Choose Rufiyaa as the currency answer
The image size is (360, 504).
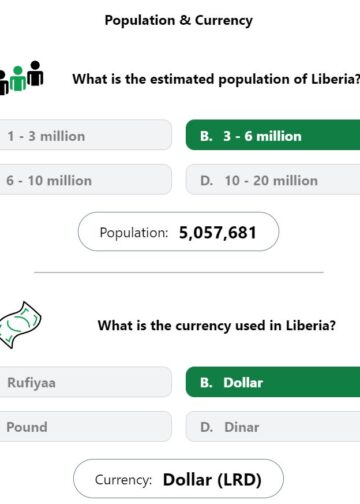[85, 382]
